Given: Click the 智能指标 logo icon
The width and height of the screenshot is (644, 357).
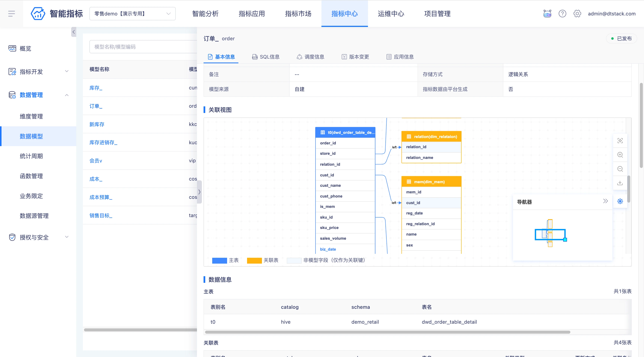Looking at the screenshot, I should click(x=38, y=14).
